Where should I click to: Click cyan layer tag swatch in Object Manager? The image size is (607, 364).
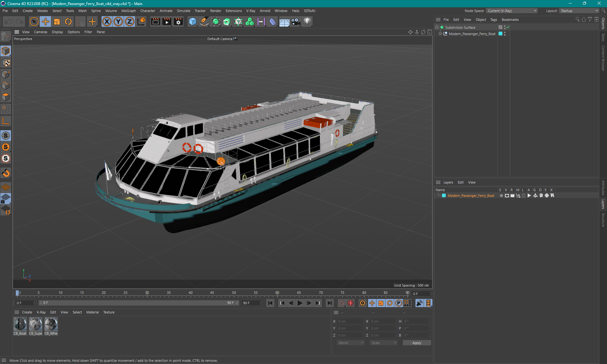pos(500,33)
